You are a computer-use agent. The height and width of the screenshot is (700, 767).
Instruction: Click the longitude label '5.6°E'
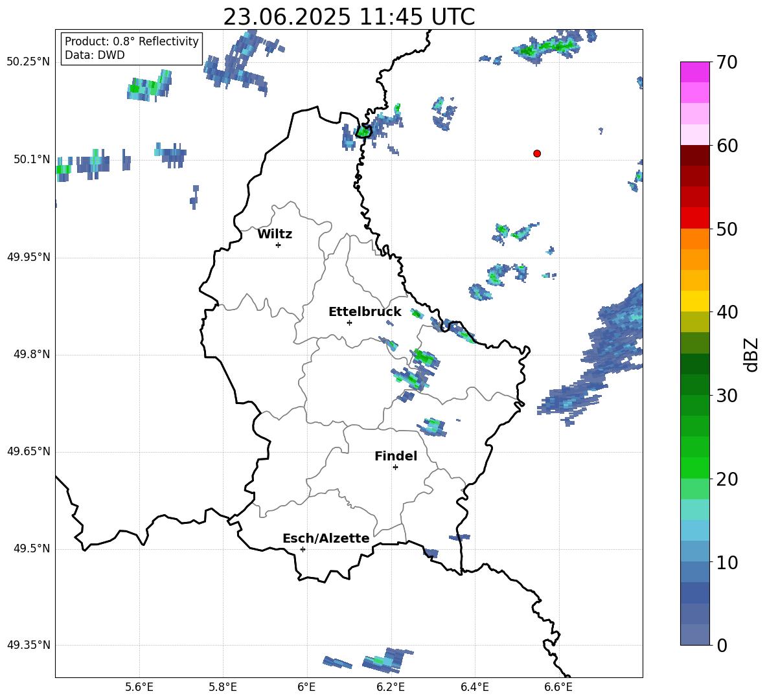[139, 687]
